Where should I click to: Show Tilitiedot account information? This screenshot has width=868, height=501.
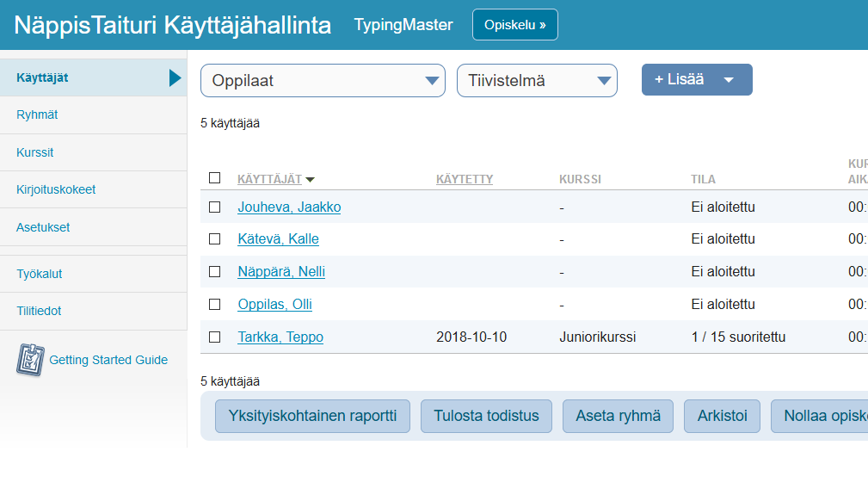(x=94, y=311)
